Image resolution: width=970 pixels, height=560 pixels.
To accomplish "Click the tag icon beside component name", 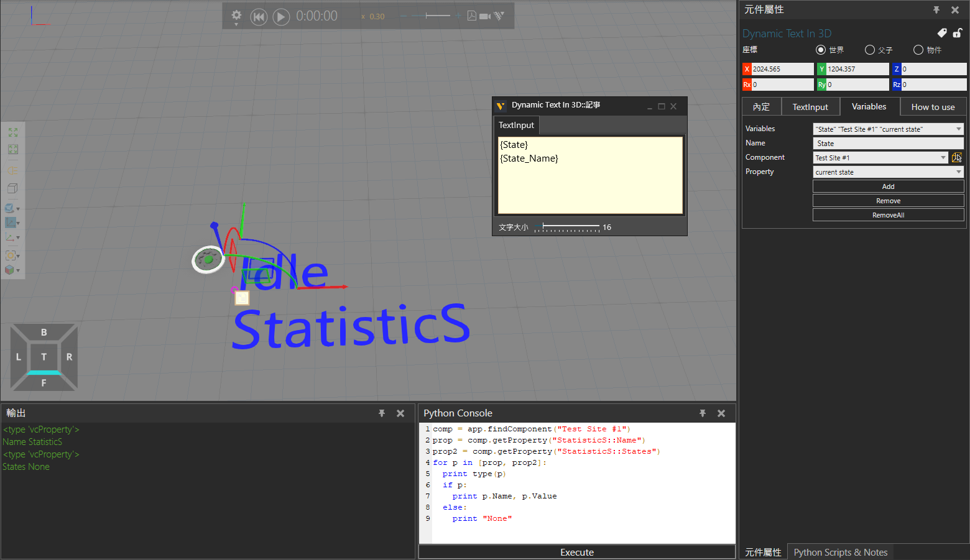I will [x=942, y=33].
